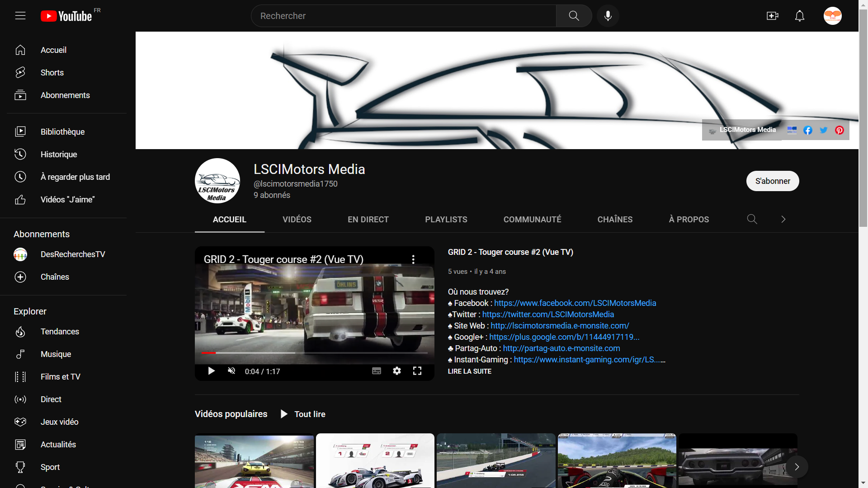Open the lscimotorsmedia.e-monsite.com link
This screenshot has width=868, height=488.
pos(560,326)
